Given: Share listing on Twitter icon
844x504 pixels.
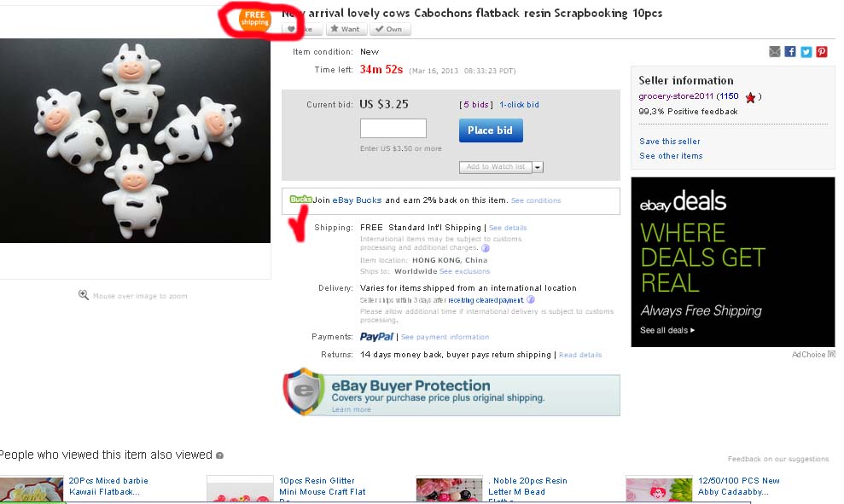Looking at the screenshot, I should [806, 52].
